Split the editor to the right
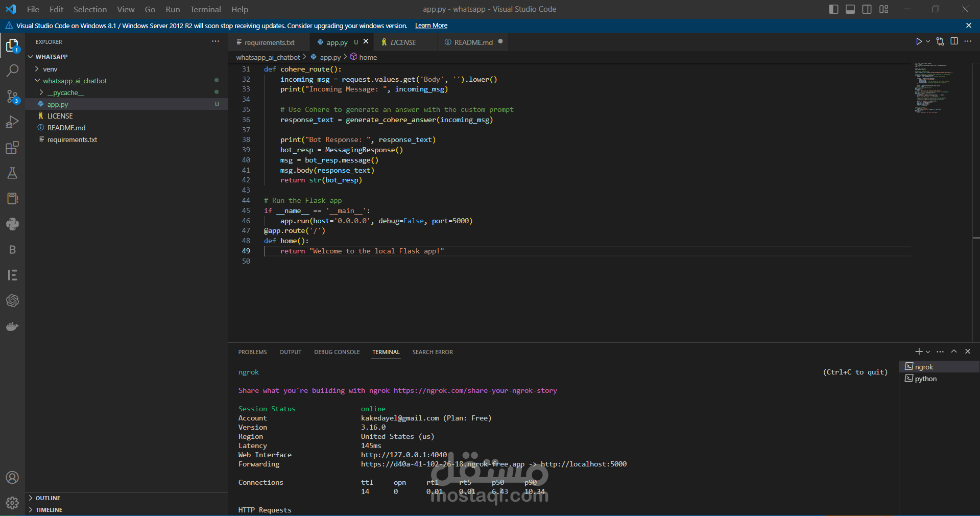 tap(954, 42)
